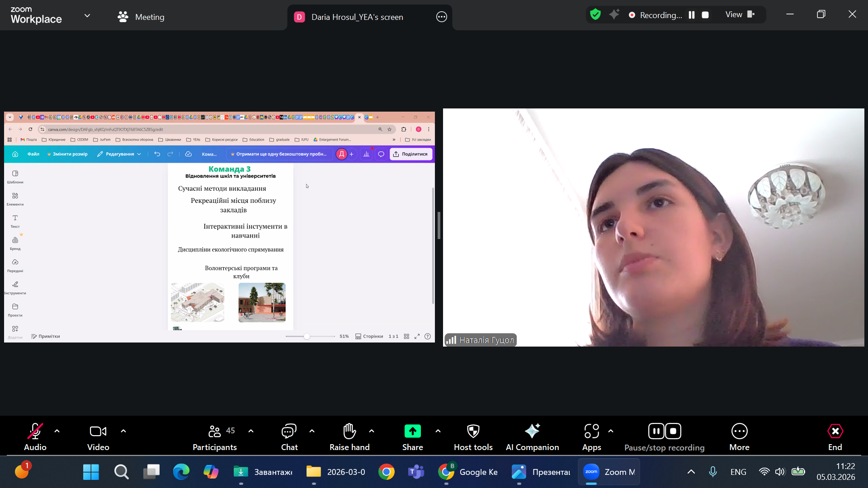Open the Participants list
This screenshot has height=488, width=868.
(215, 432)
